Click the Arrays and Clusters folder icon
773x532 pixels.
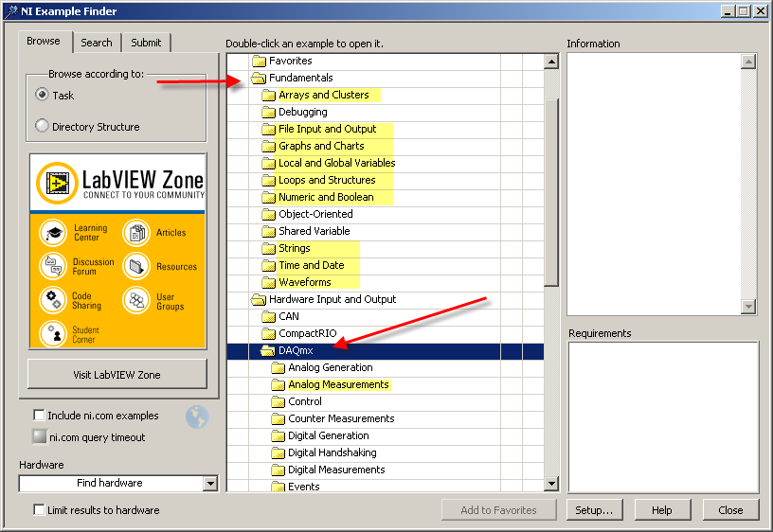[269, 95]
